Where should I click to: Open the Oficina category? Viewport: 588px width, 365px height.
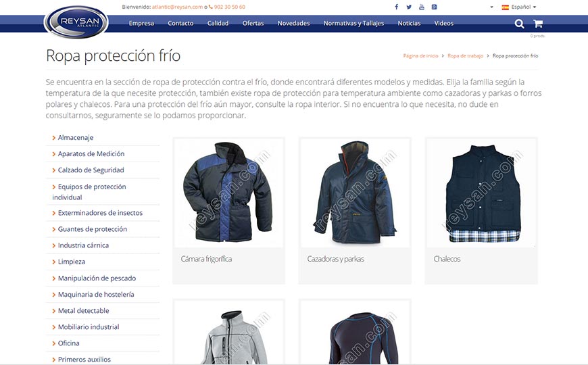click(69, 343)
